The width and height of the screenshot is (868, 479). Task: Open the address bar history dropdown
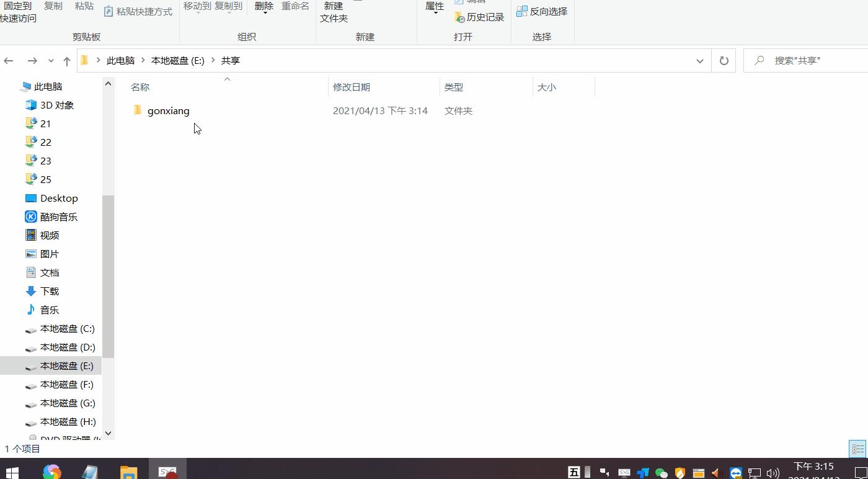point(700,60)
